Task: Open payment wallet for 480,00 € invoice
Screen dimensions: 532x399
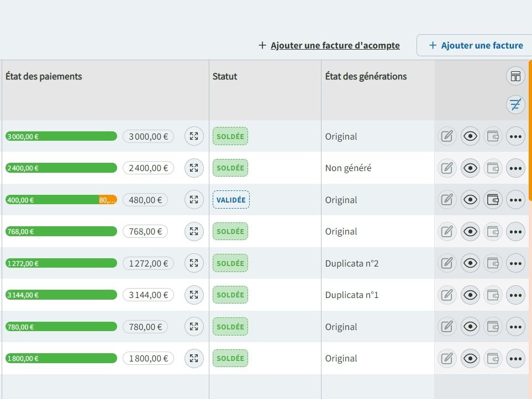Action: [493, 200]
